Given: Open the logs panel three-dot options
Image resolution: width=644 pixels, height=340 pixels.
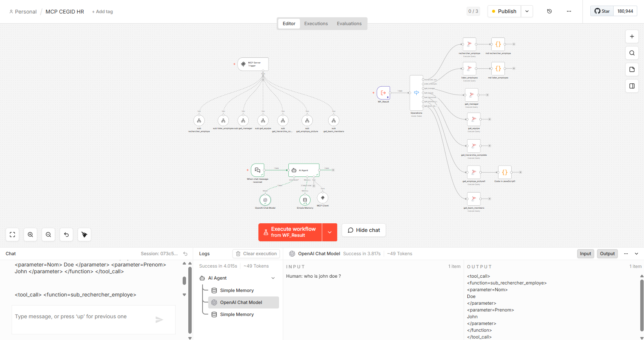Looking at the screenshot, I should (626, 254).
